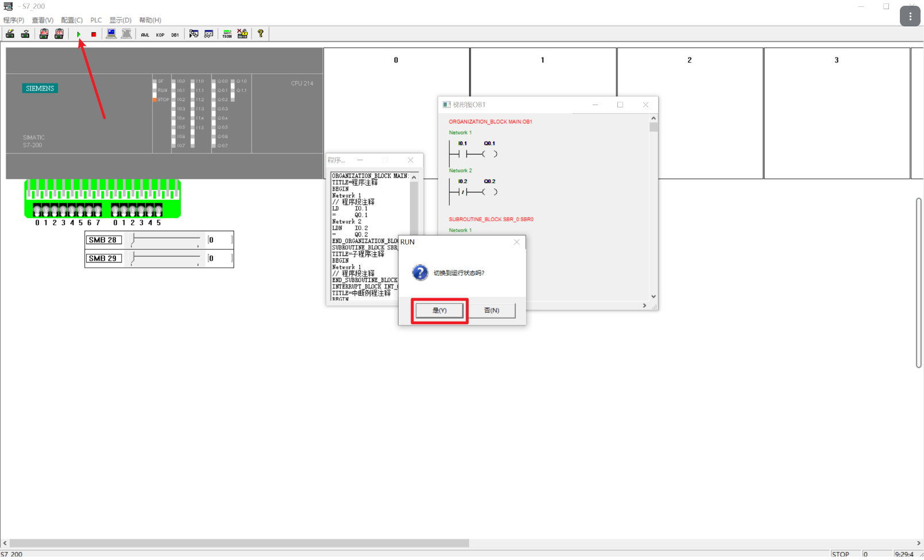The height and width of the screenshot is (560, 924).
Task: Click the SMB 28 value field
Action: click(221, 240)
